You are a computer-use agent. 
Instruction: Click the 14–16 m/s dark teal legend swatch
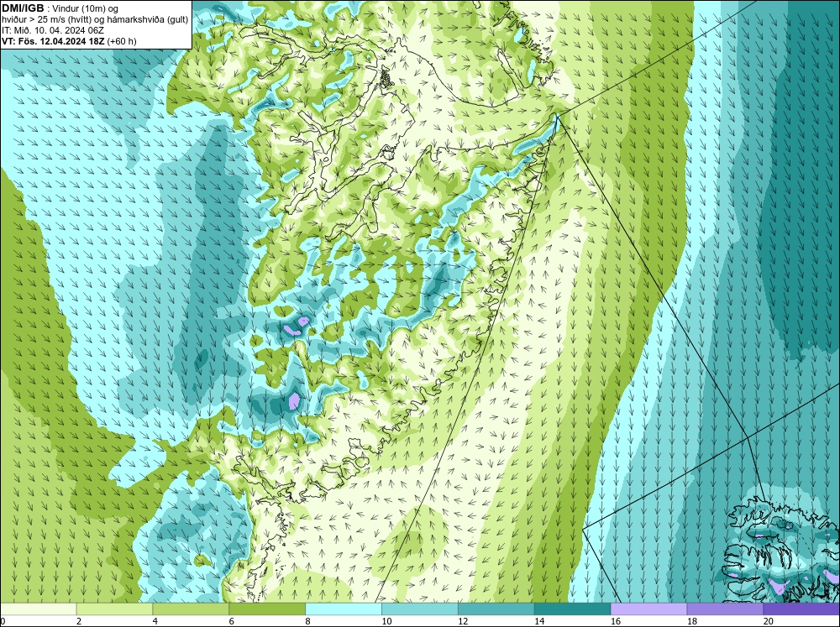pos(572,609)
